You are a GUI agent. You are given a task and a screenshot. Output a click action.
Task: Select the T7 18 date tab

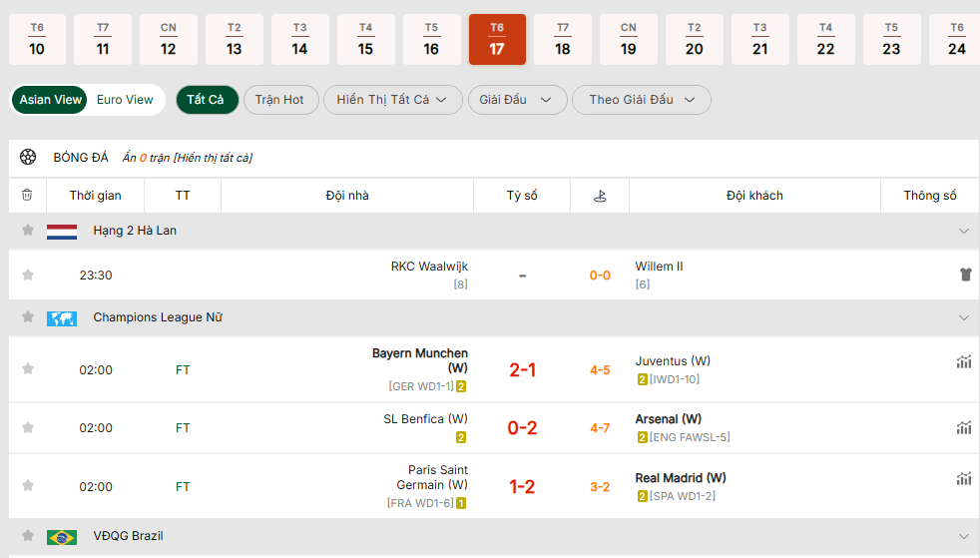563,40
